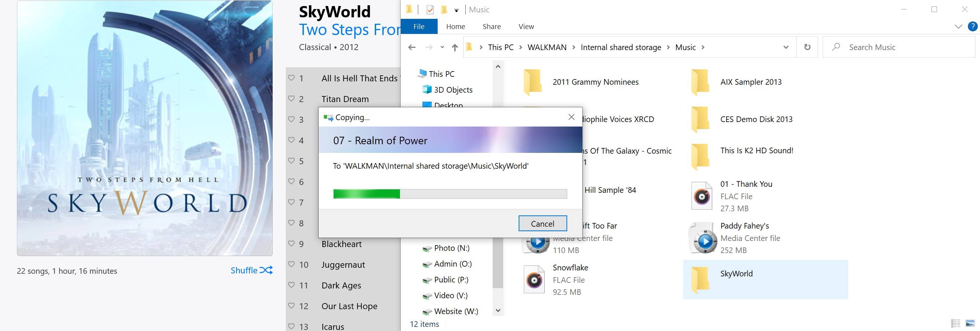Go forward in Explorer navigation
This screenshot has height=331, width=980.
(429, 47)
